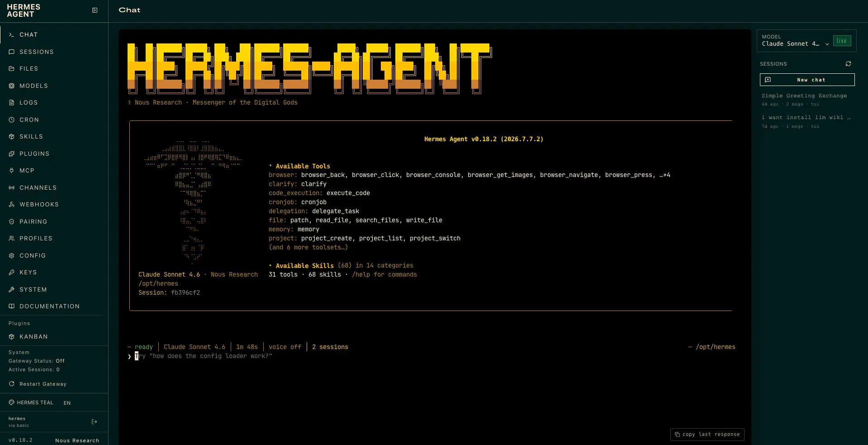Click copy last response button
Image resolution: width=868 pixels, height=445 pixels.
coord(707,434)
